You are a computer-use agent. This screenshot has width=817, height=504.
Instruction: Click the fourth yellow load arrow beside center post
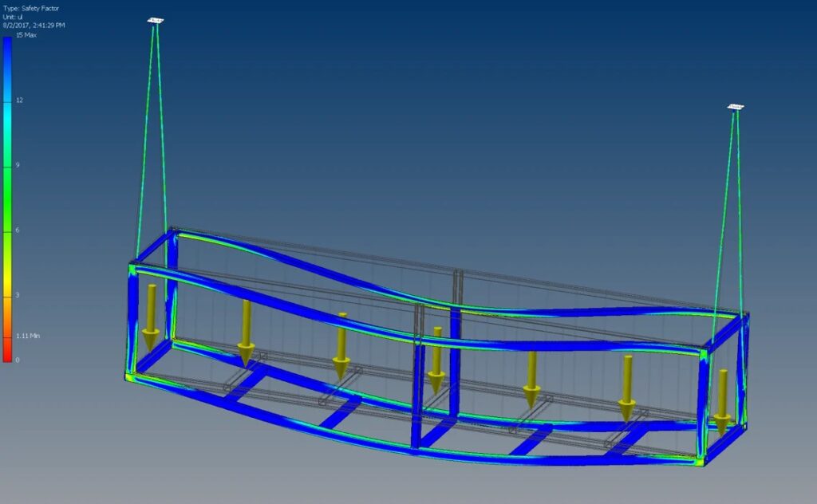(x=436, y=360)
